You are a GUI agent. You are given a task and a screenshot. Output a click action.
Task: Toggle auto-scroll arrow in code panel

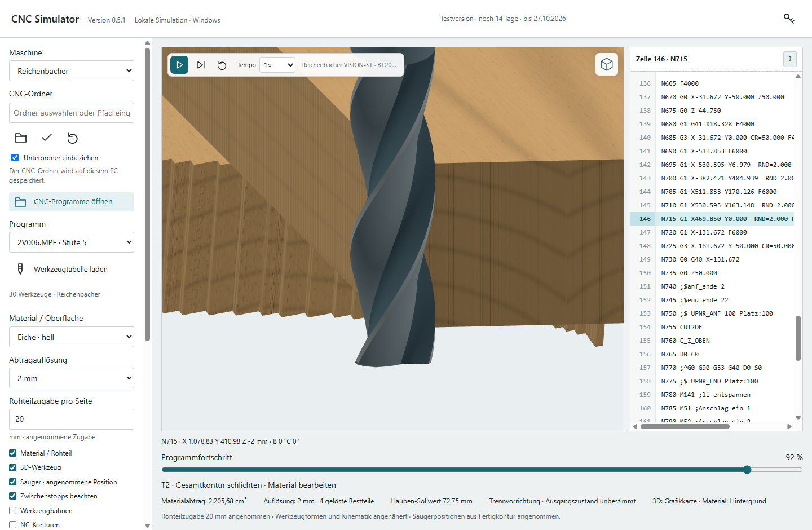[790, 59]
